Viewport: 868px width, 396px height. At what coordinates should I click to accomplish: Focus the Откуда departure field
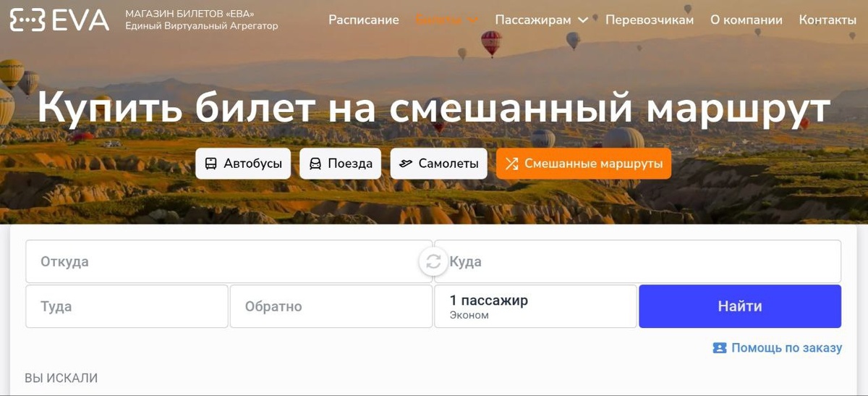(x=229, y=261)
